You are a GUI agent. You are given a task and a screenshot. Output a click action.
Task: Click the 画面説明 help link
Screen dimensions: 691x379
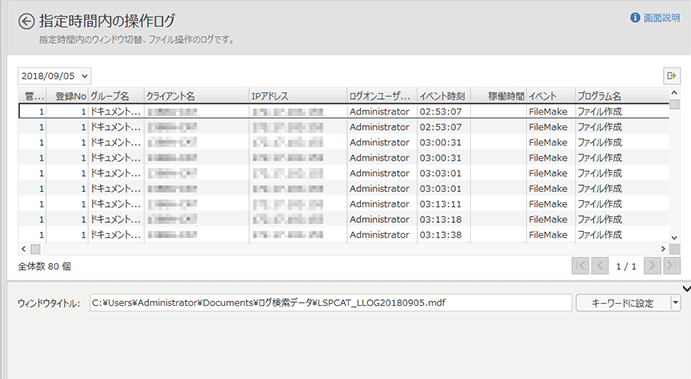(x=661, y=18)
